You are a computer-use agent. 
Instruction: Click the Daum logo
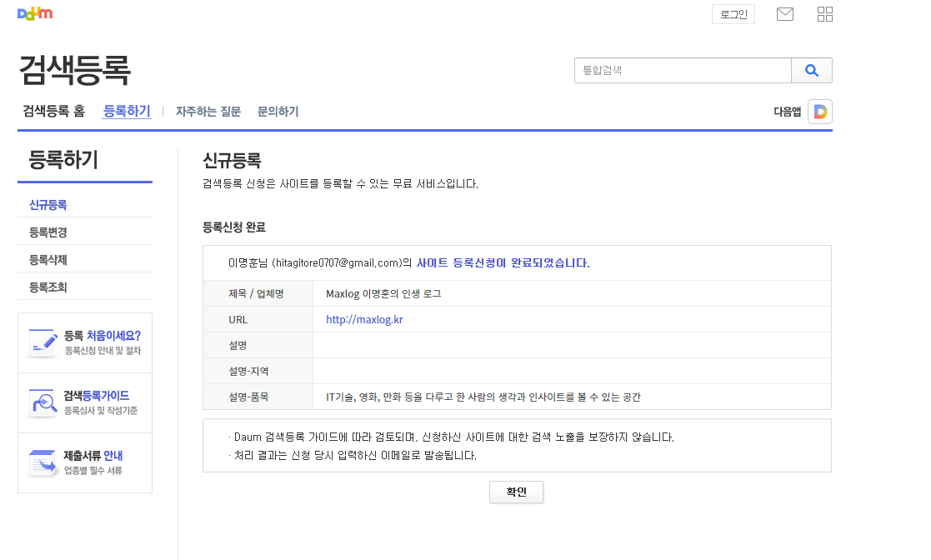[35, 13]
